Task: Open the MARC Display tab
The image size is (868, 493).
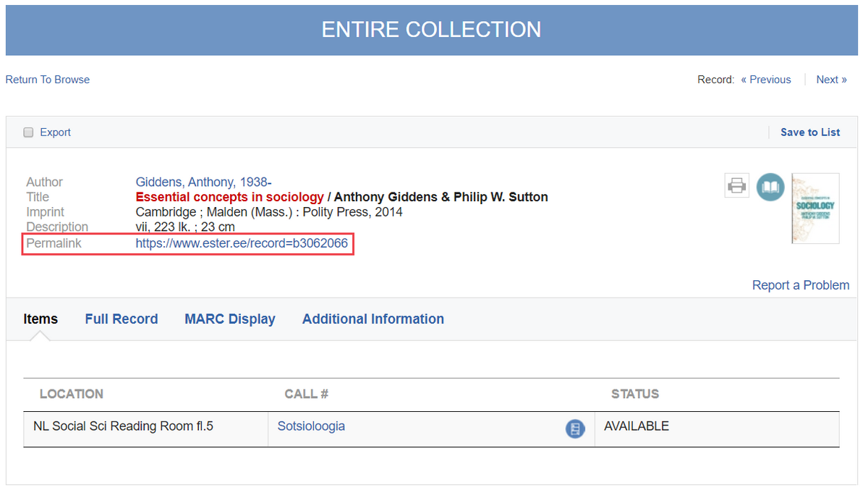Action: click(230, 319)
